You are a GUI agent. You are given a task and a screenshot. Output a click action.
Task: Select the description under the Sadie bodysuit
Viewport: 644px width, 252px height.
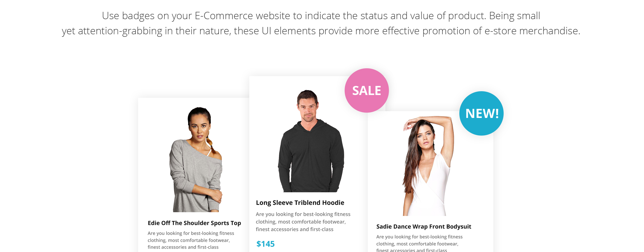[x=419, y=243]
